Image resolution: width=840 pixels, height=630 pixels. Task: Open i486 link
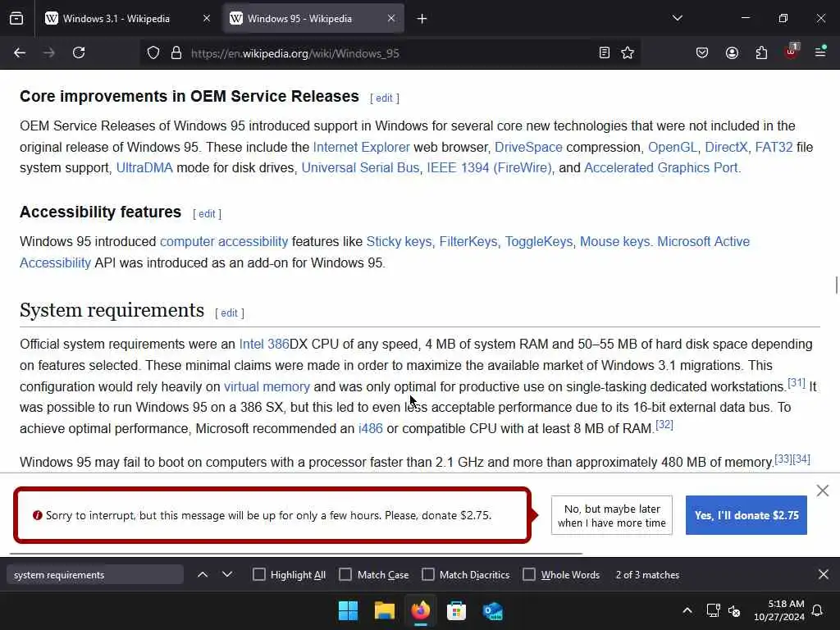click(371, 428)
